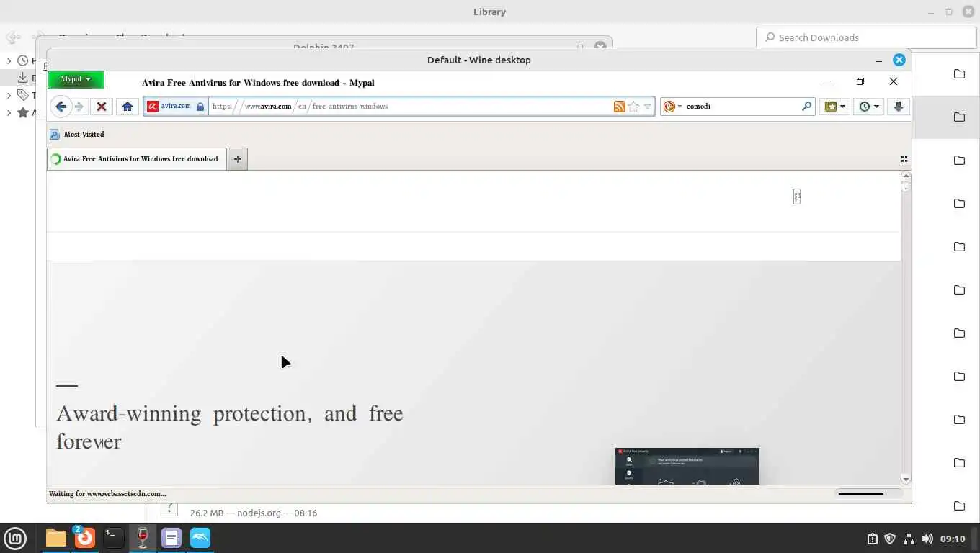
Task: Minimize the Wine desktop window
Action: (879, 60)
